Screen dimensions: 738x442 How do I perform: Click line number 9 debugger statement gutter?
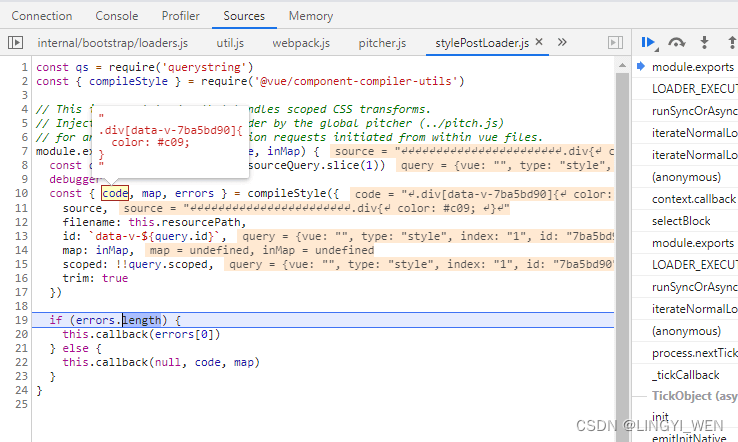coord(24,179)
